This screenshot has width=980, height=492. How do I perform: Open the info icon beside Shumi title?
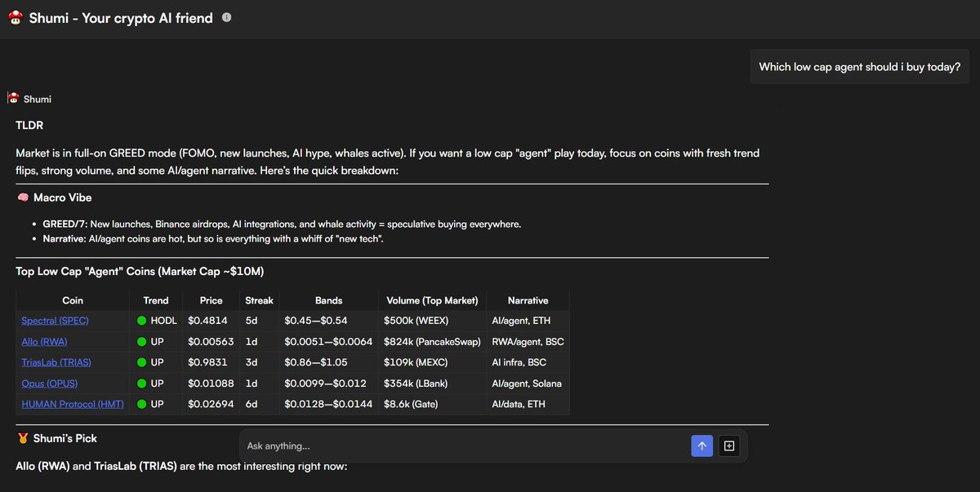click(x=226, y=17)
